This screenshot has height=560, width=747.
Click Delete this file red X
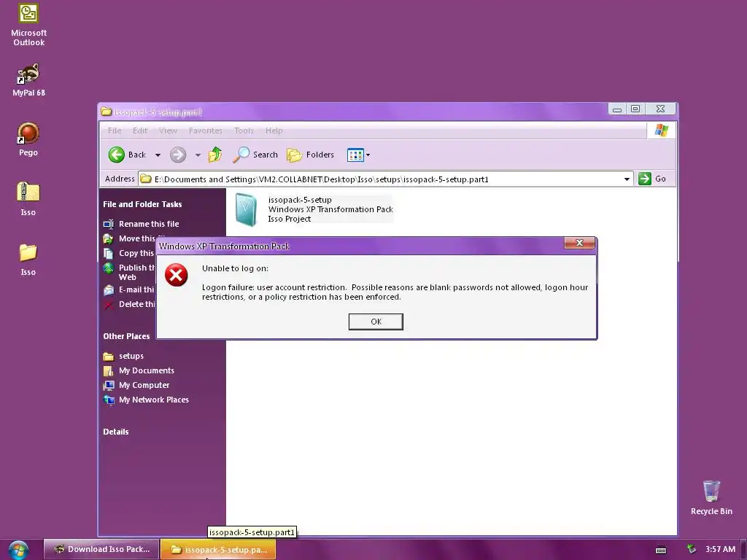109,305
